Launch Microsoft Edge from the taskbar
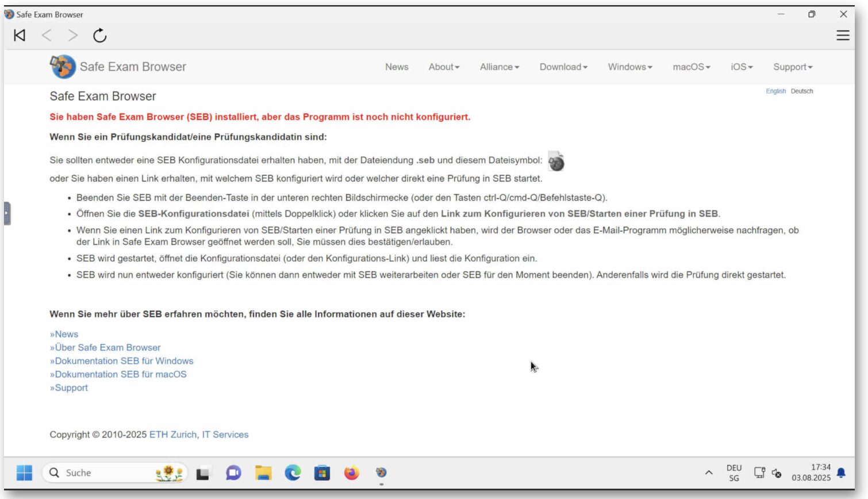 293,473
